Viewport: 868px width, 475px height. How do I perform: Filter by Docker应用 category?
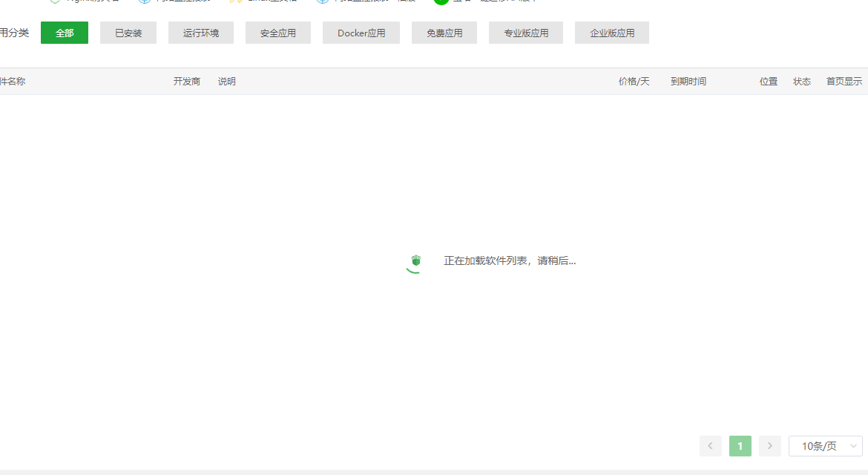pos(361,33)
